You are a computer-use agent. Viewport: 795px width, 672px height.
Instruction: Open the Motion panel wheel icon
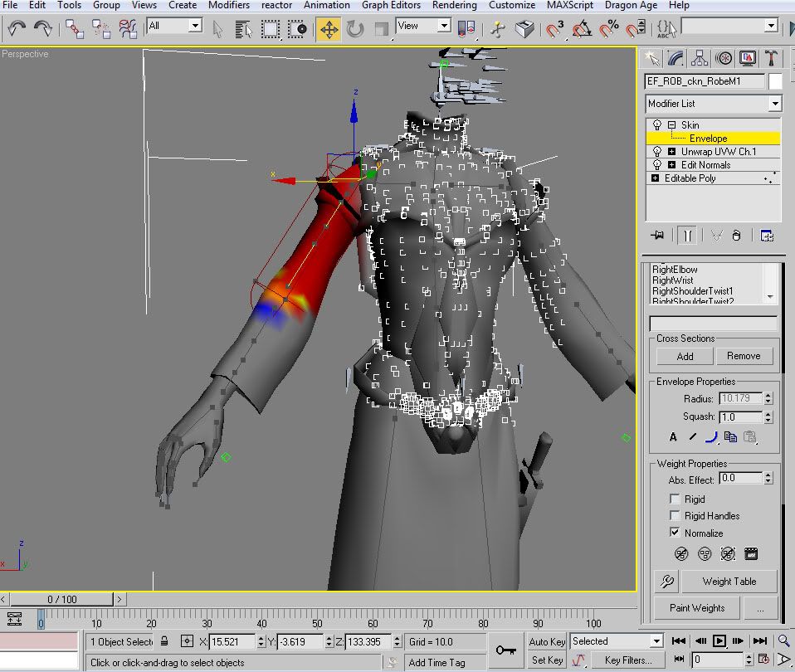[724, 58]
